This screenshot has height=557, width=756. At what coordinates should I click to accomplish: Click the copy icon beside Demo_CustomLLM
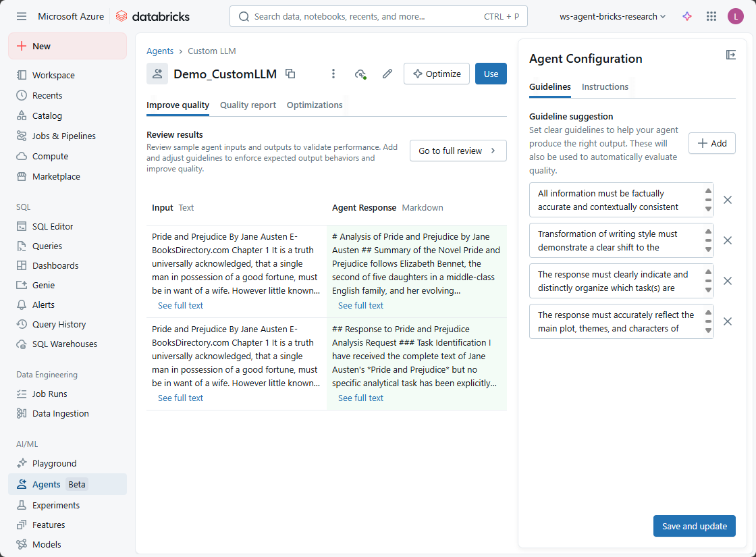coord(290,74)
